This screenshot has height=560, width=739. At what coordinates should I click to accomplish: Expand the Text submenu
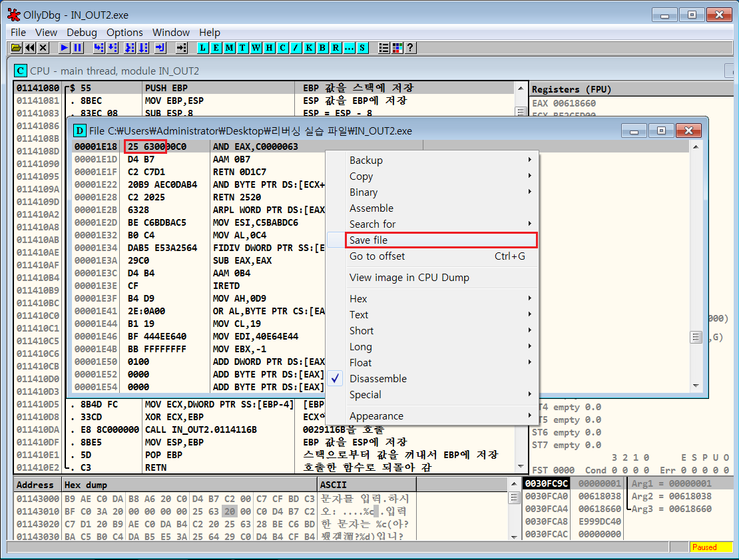point(432,315)
